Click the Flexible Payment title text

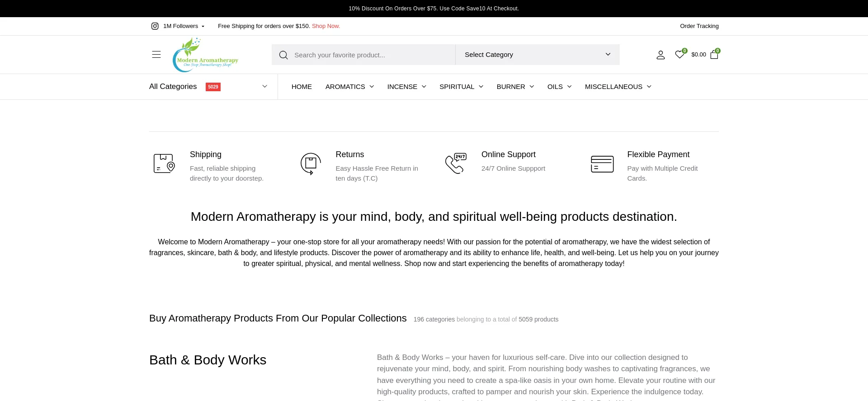658,154
